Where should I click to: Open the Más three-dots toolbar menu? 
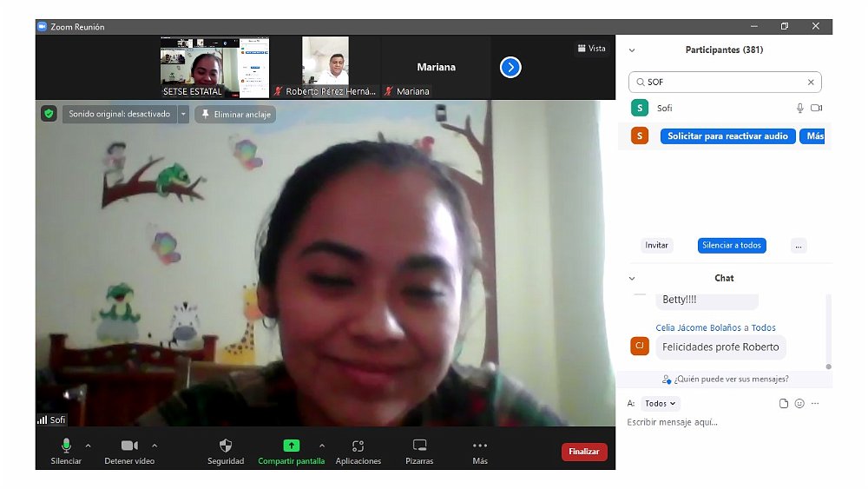point(480,446)
